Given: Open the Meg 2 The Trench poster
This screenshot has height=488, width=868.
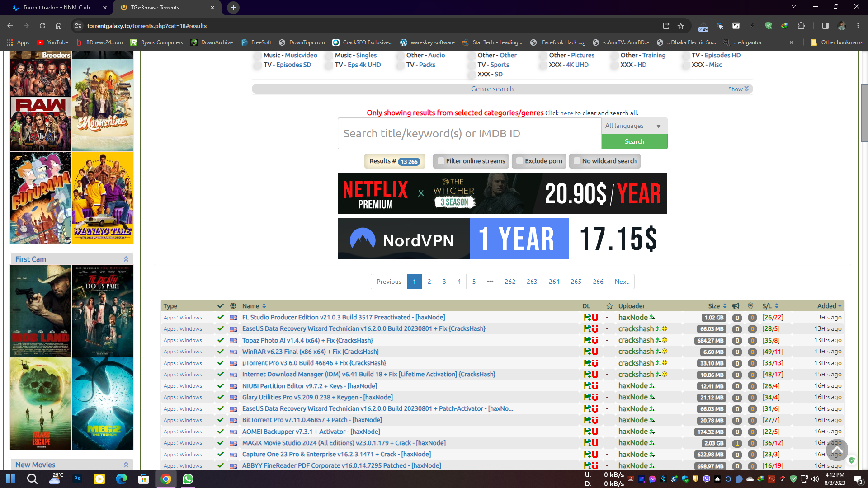Looking at the screenshot, I should click(x=103, y=404).
